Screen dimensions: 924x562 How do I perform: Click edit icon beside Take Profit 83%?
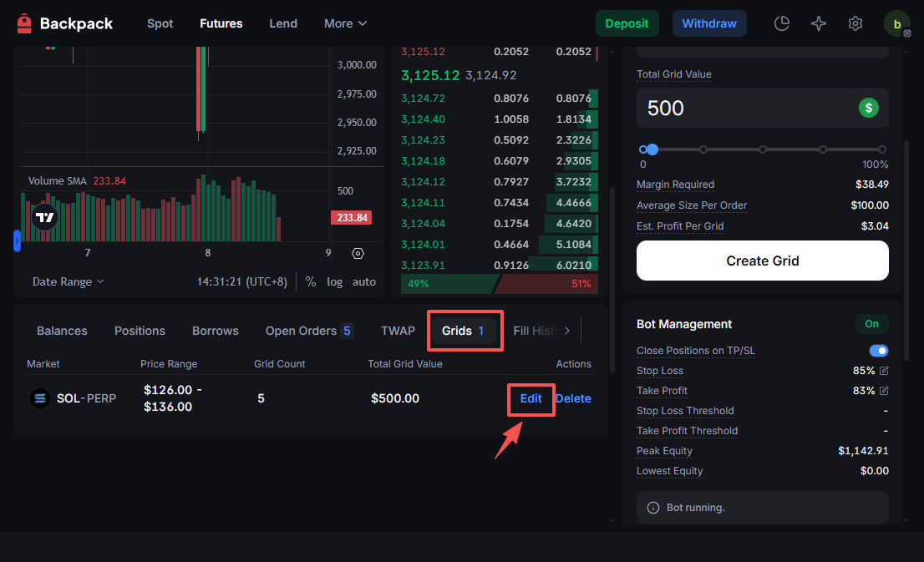click(x=884, y=391)
